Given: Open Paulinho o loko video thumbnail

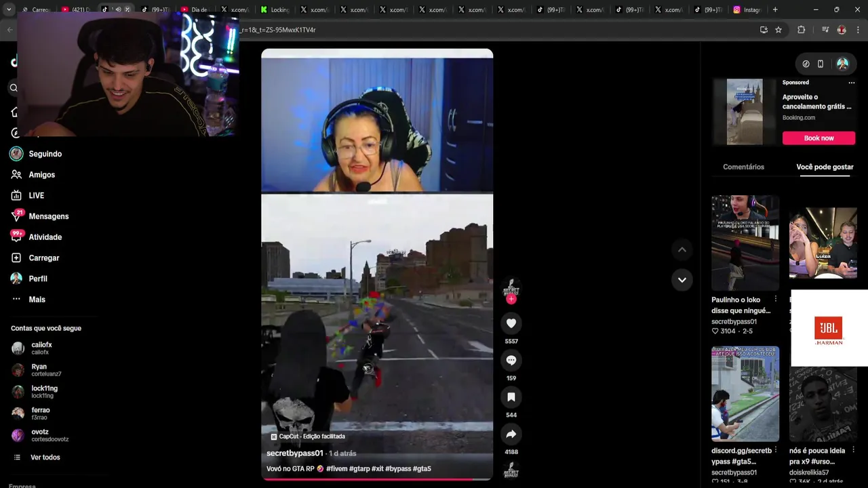Looking at the screenshot, I should [745, 243].
